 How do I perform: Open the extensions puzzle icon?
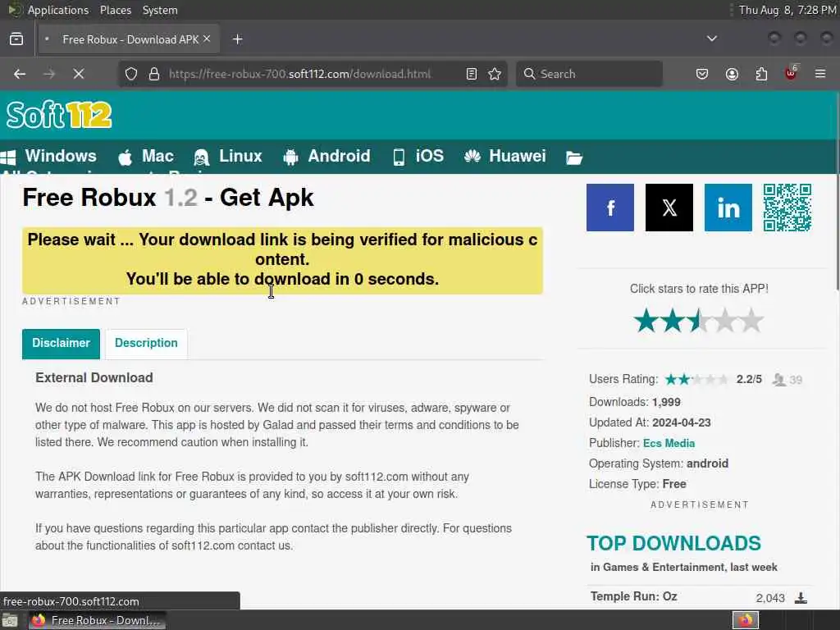click(761, 74)
